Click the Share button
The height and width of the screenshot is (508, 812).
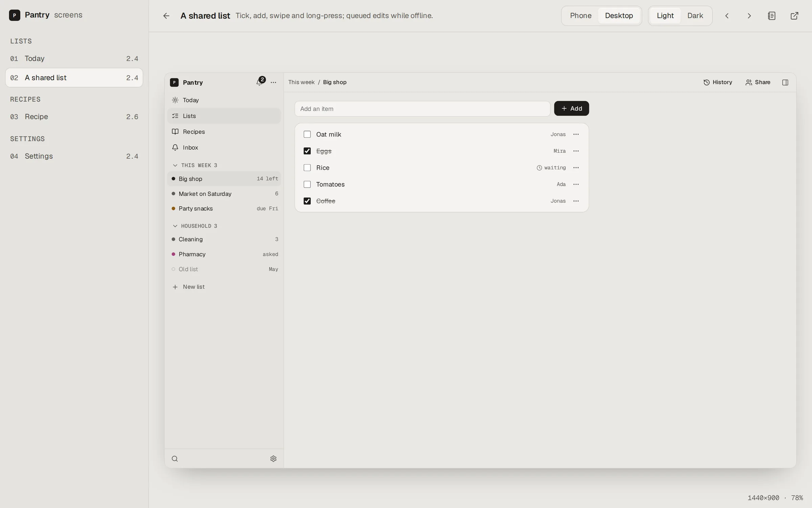point(758,82)
